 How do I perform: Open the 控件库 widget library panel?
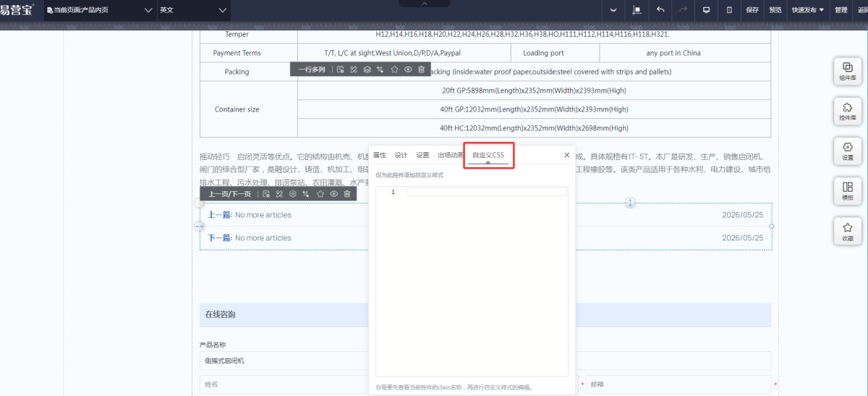[848, 111]
